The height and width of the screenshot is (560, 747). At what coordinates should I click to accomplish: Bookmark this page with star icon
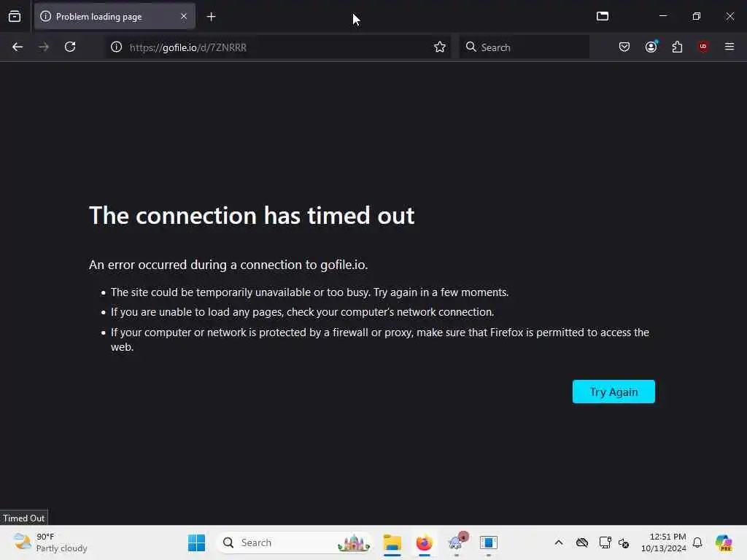coord(440,47)
